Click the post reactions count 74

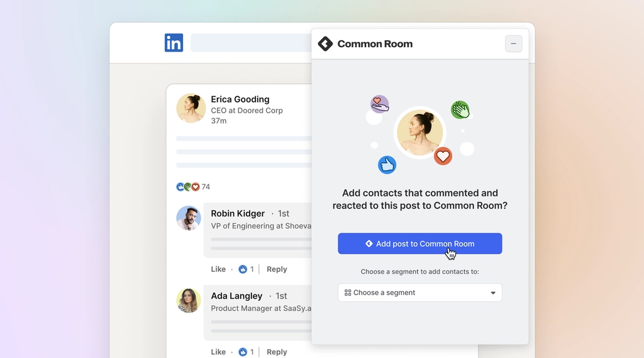coord(206,187)
